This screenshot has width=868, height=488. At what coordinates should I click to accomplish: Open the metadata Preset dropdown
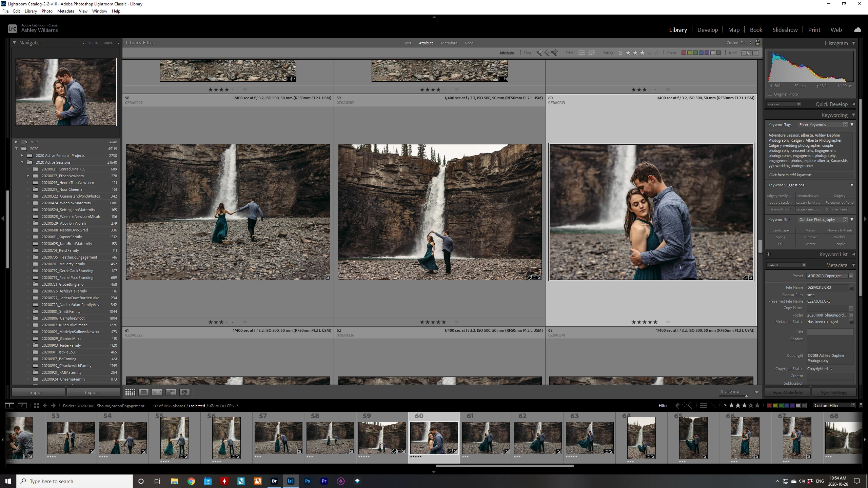(x=830, y=276)
